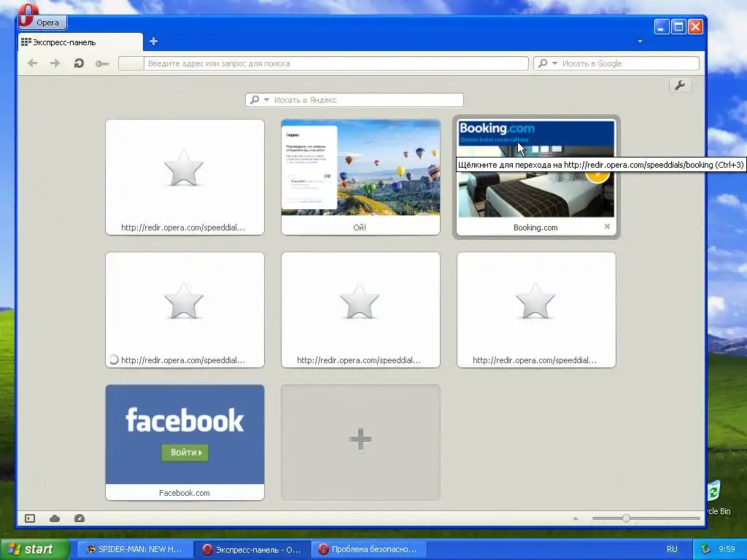Click the address field 'Введите адрес или запрос'
Screen dimensions: 747x560
336,63
